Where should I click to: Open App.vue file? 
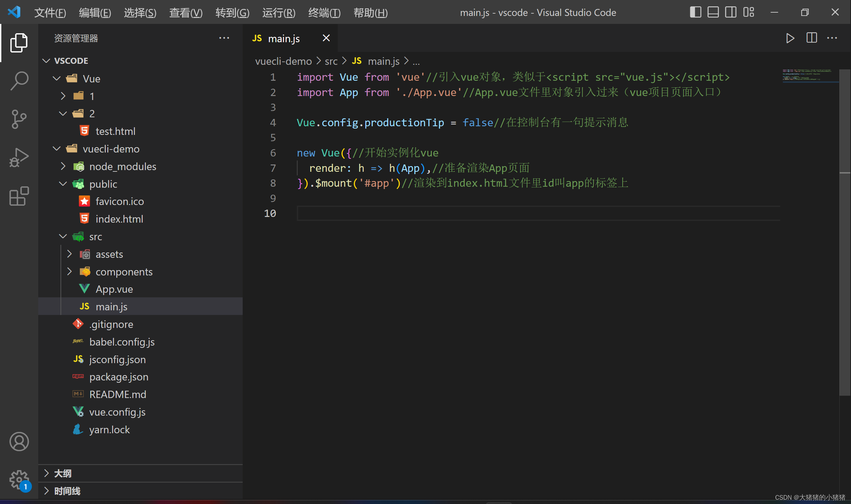pyautogui.click(x=141, y=289)
